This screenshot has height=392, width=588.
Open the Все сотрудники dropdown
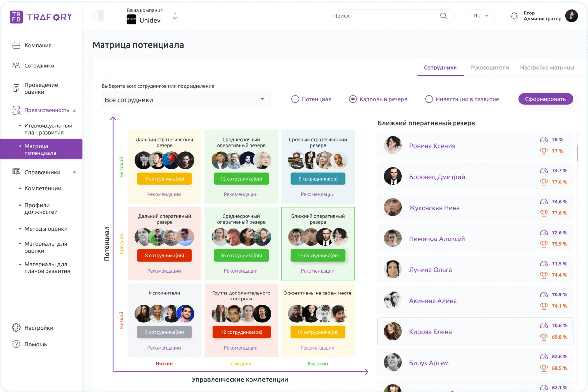(186, 99)
